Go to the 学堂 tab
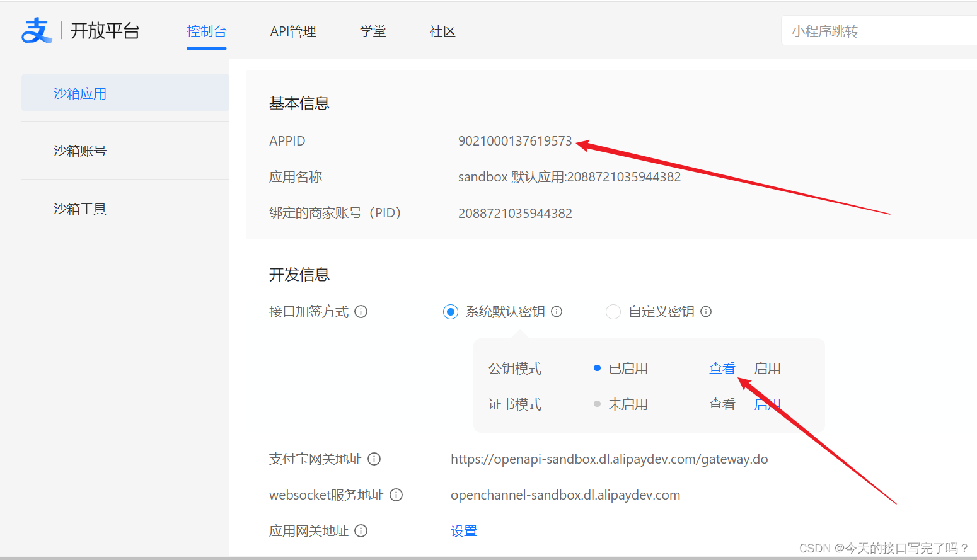 pyautogui.click(x=373, y=31)
